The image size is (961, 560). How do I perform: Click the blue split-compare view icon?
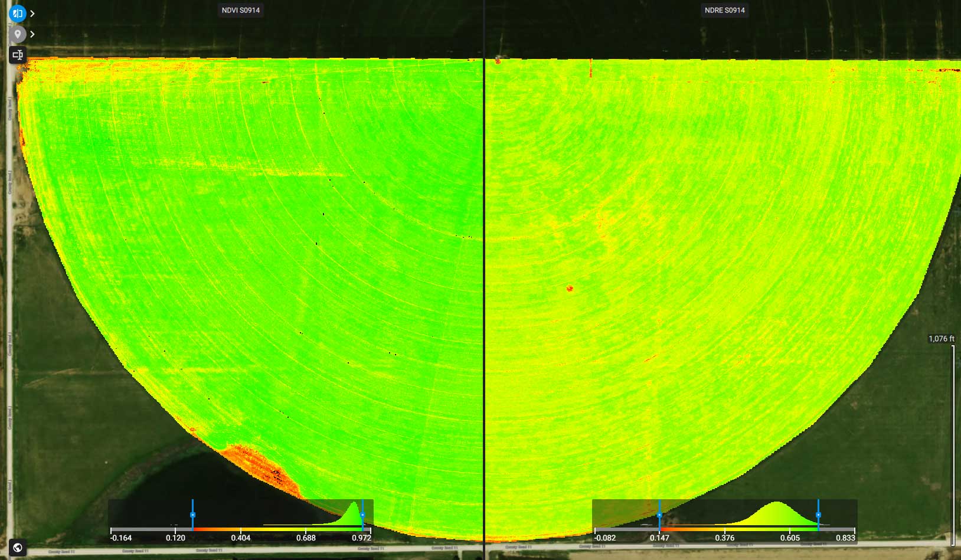point(18,13)
